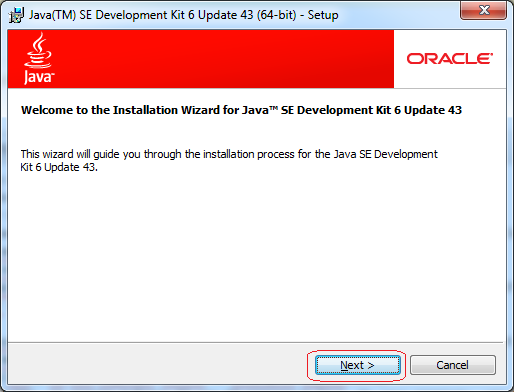Click the "Update 43" text in bold heading
The width and height of the screenshot is (514, 392).
coord(433,110)
